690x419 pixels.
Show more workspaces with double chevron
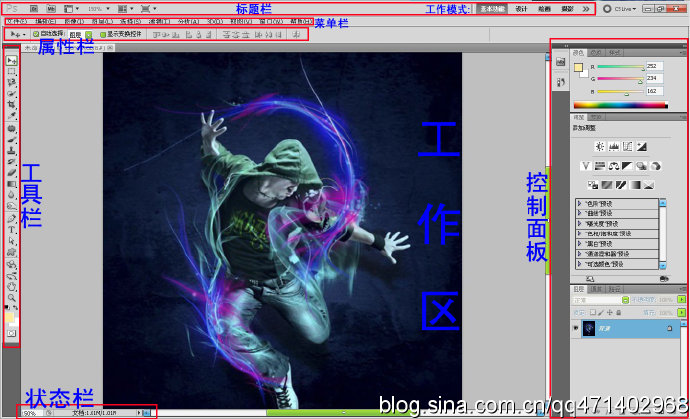coord(586,9)
